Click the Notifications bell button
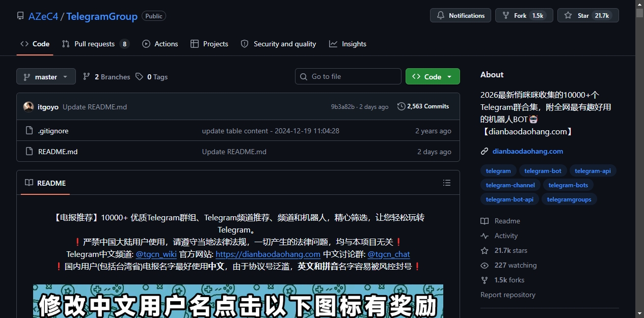The height and width of the screenshot is (318, 644). click(461, 15)
